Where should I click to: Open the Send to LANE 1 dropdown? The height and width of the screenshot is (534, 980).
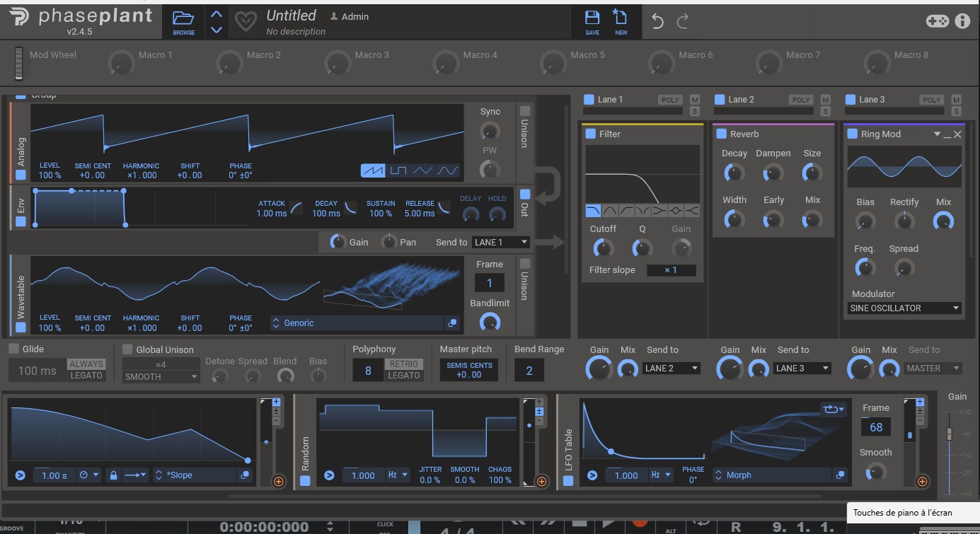500,242
